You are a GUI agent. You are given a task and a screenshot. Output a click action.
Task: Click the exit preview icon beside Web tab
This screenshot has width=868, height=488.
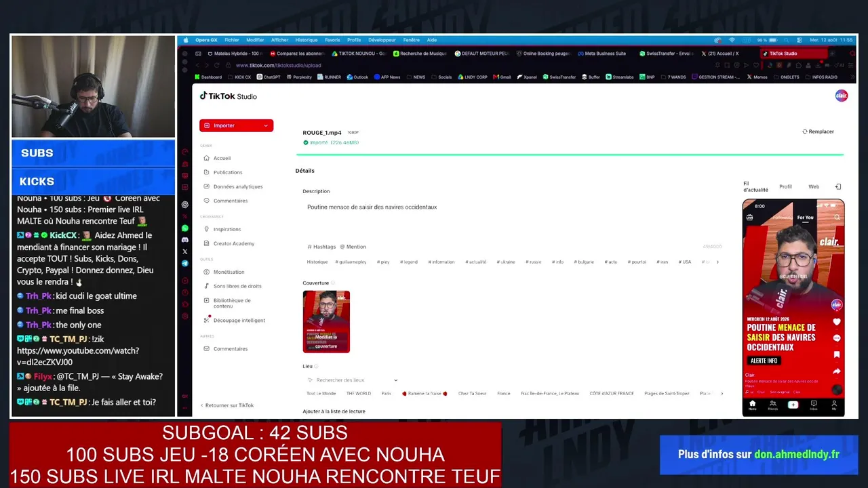(838, 186)
